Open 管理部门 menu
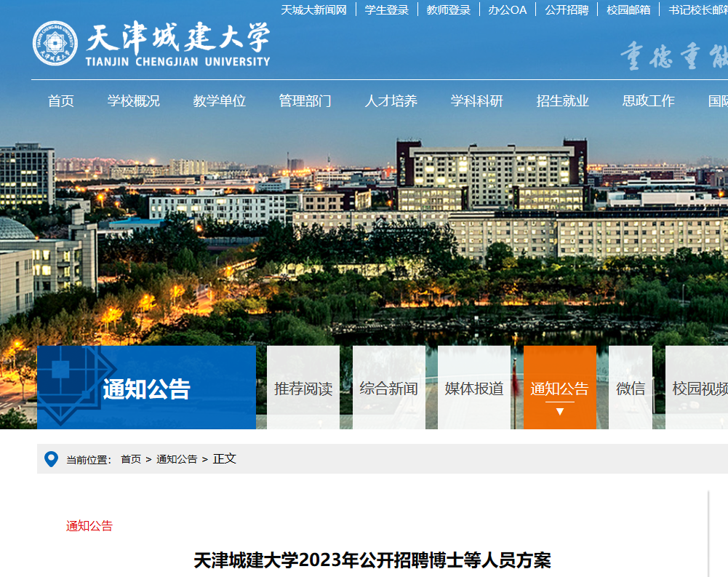 click(x=305, y=101)
